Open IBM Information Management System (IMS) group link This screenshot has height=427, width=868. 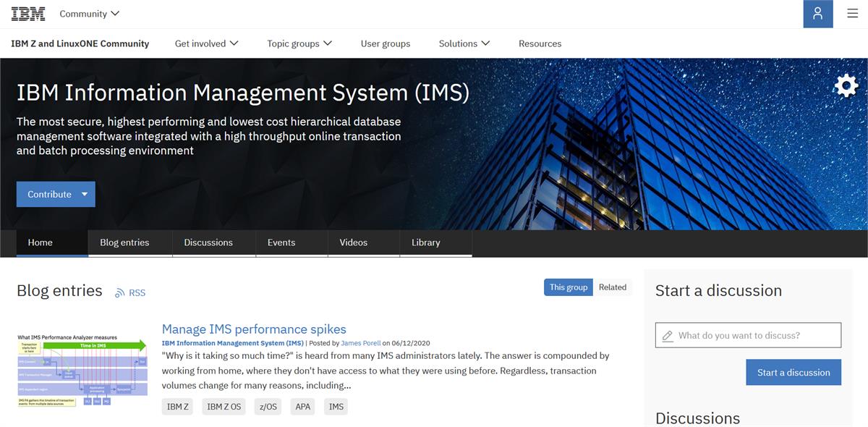[233, 343]
